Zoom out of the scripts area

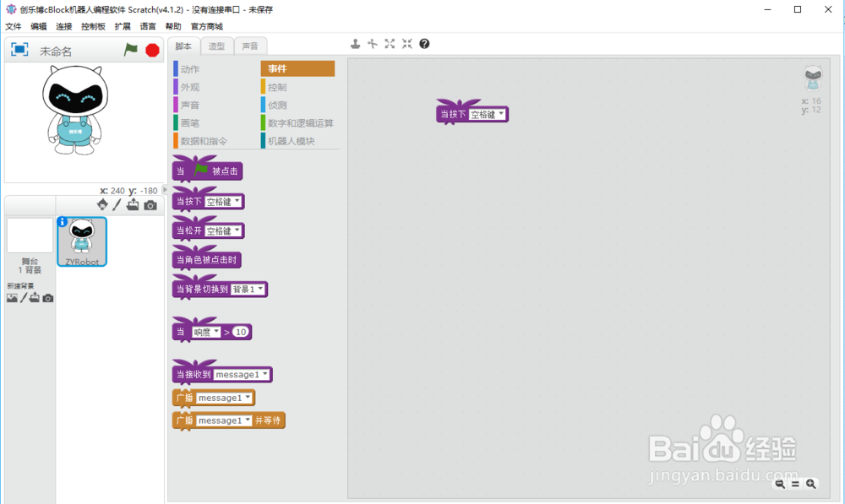tap(780, 483)
